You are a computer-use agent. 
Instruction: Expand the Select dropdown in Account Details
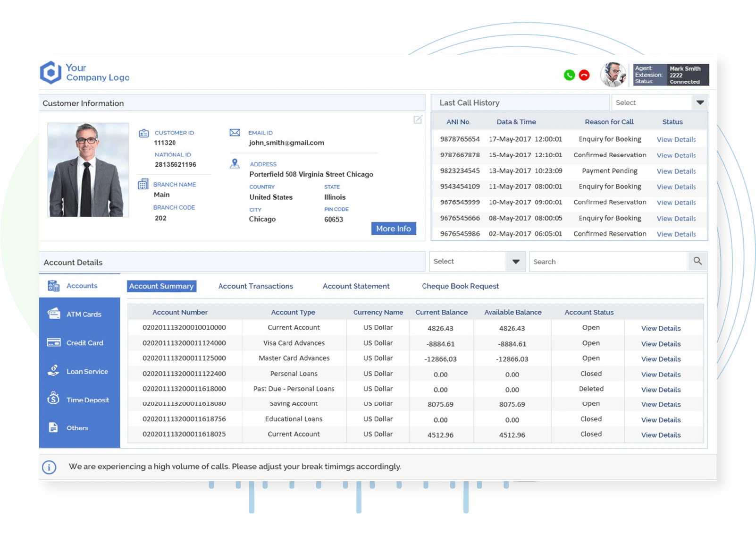[x=516, y=261]
